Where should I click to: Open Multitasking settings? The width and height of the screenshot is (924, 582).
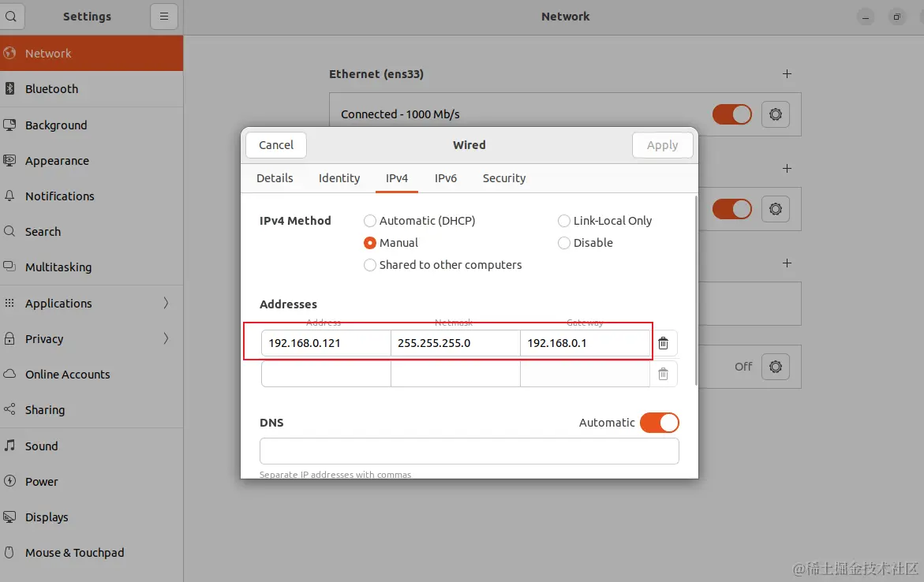(x=92, y=267)
